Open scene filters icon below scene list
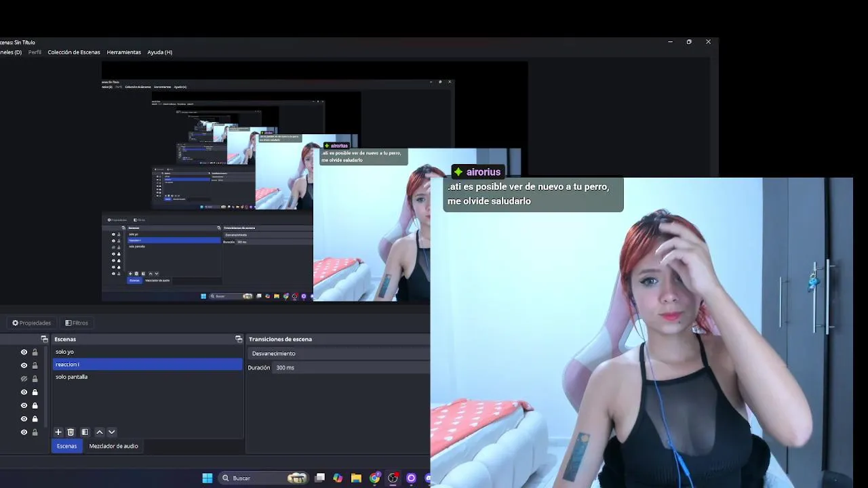 [x=85, y=432]
